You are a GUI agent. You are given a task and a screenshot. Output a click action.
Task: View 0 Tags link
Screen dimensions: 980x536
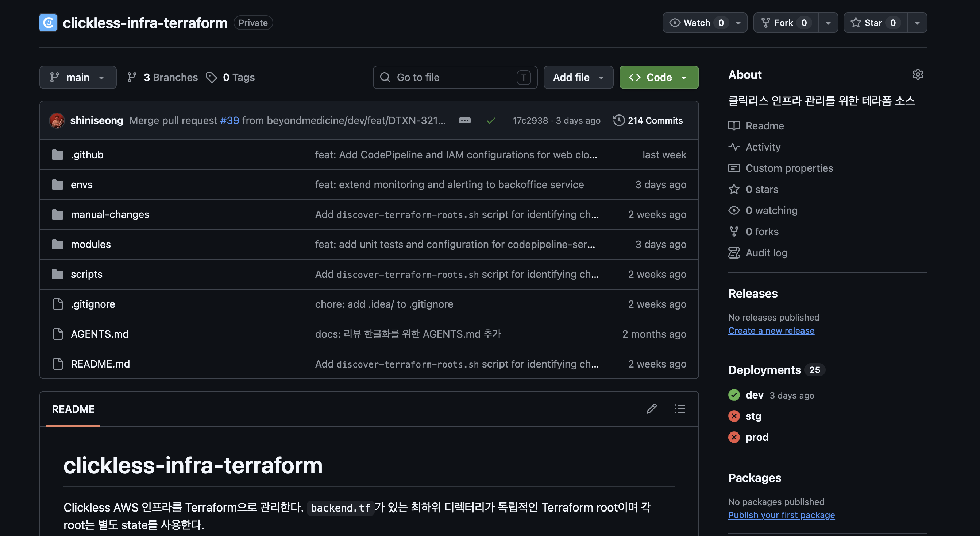pos(231,78)
